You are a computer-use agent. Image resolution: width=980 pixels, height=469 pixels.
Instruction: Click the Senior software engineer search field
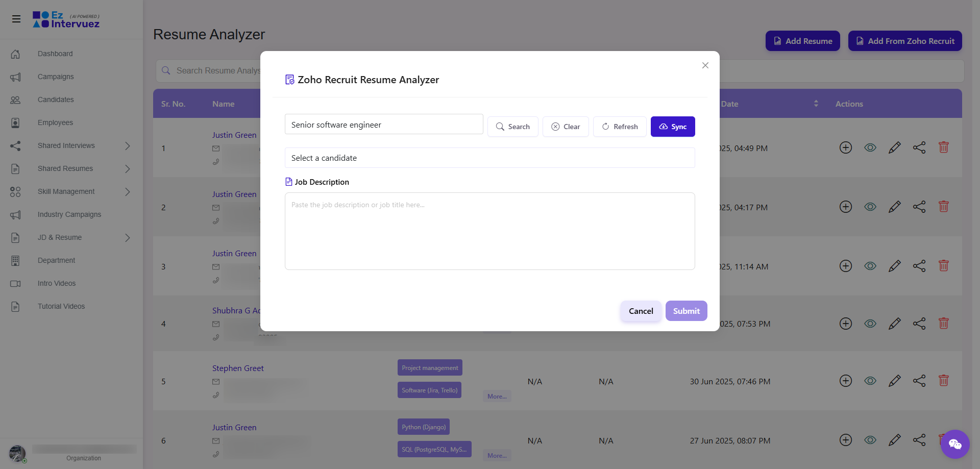click(x=384, y=125)
